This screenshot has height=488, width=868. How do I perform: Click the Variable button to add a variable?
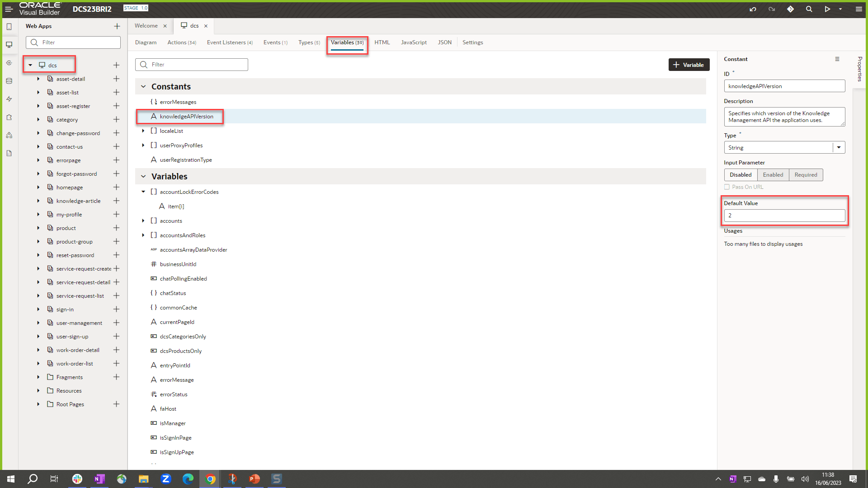(689, 65)
